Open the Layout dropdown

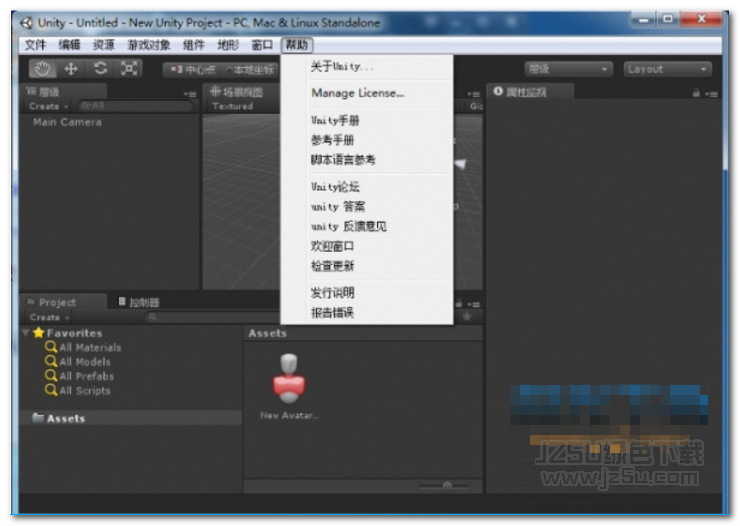coord(667,69)
